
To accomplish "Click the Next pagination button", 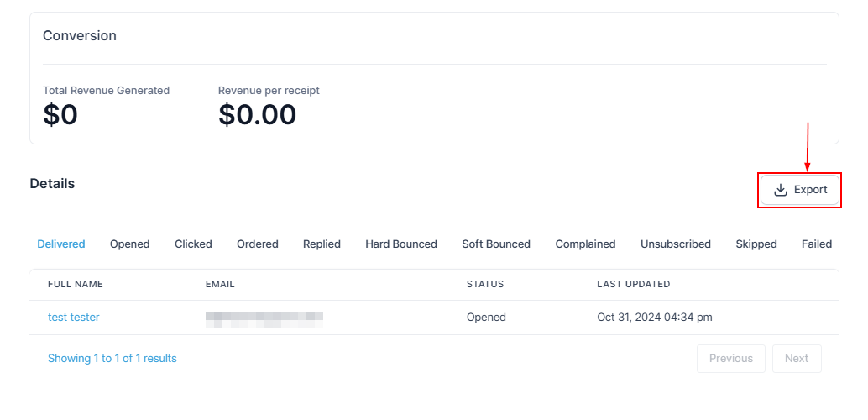I will click(797, 359).
